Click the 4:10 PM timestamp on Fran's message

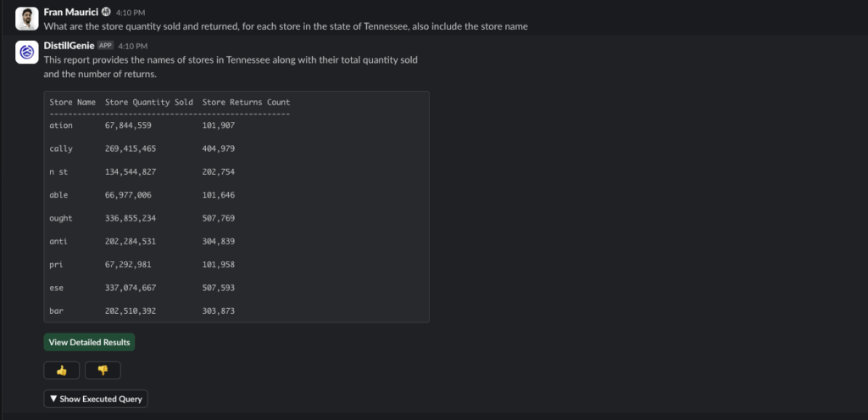tap(131, 13)
